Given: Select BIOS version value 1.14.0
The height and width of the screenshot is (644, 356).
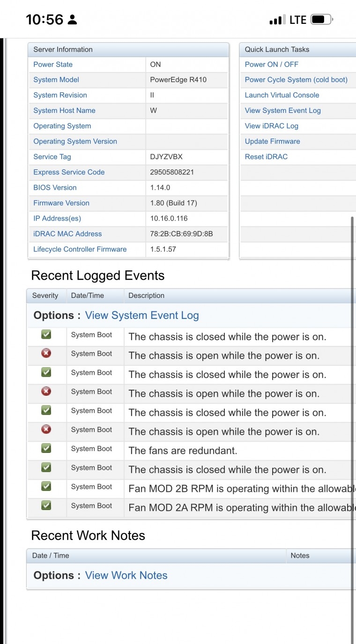Looking at the screenshot, I should point(160,187).
